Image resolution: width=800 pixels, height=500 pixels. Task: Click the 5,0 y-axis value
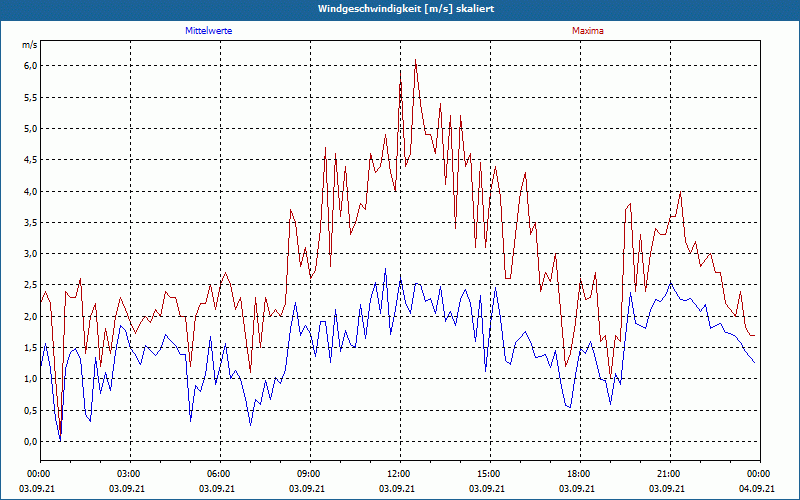coord(31,129)
